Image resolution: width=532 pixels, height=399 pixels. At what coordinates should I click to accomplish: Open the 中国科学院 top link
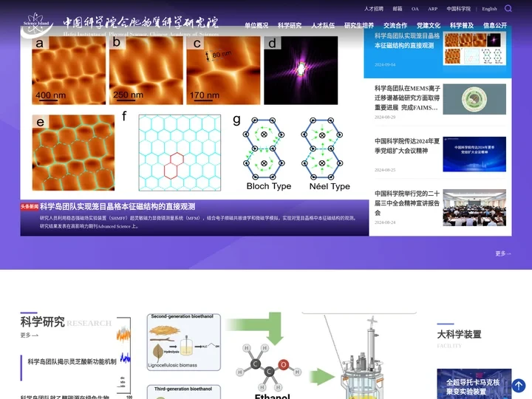[458, 9]
